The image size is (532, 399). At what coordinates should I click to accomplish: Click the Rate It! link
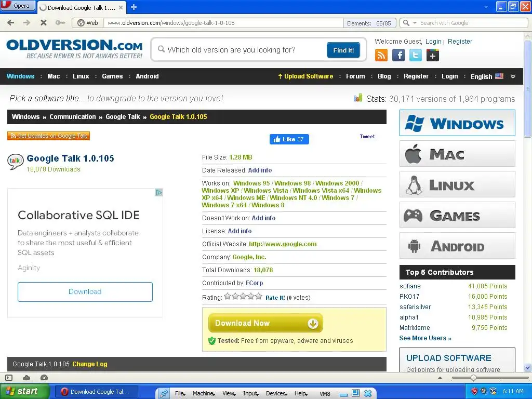click(x=275, y=298)
